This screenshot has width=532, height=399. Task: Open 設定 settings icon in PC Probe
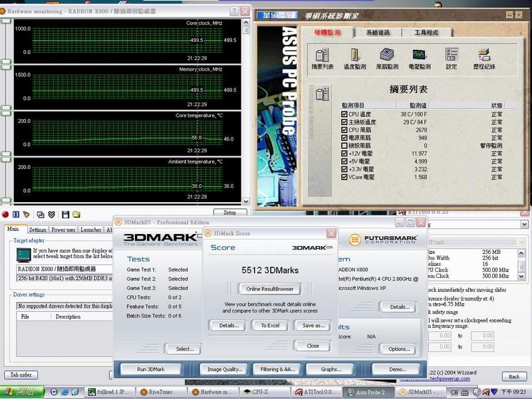click(x=452, y=59)
